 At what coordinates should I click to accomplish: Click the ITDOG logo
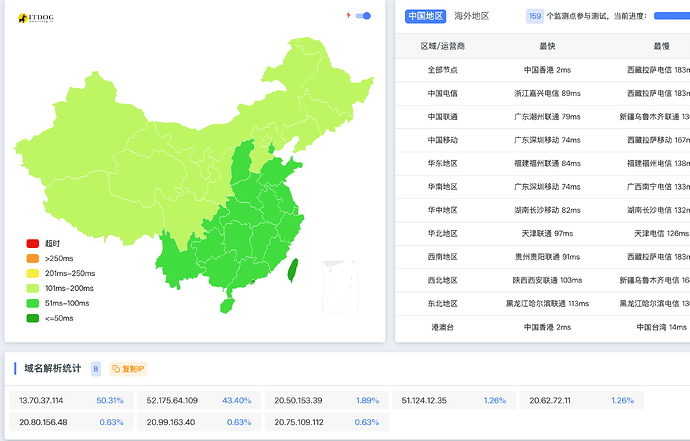(x=38, y=18)
